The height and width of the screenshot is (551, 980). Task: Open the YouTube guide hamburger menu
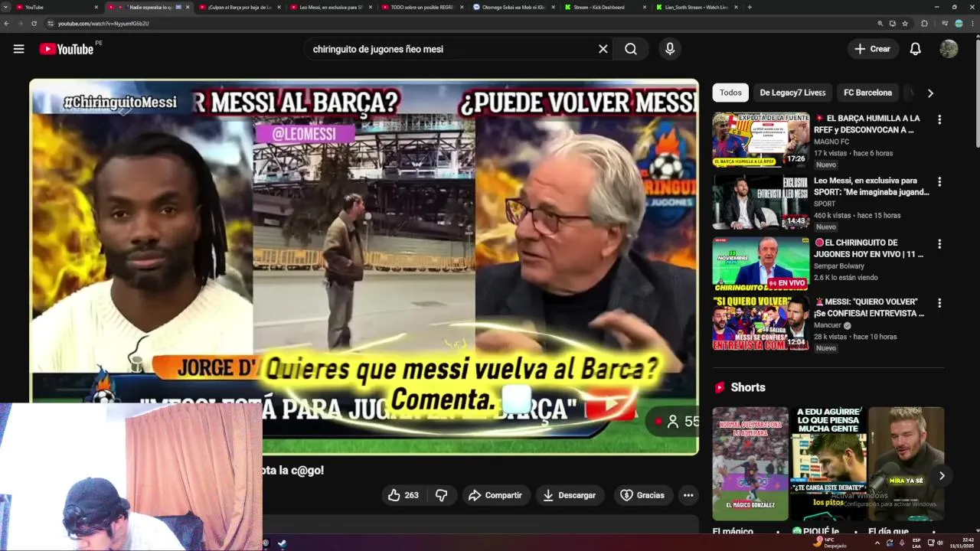coord(18,49)
